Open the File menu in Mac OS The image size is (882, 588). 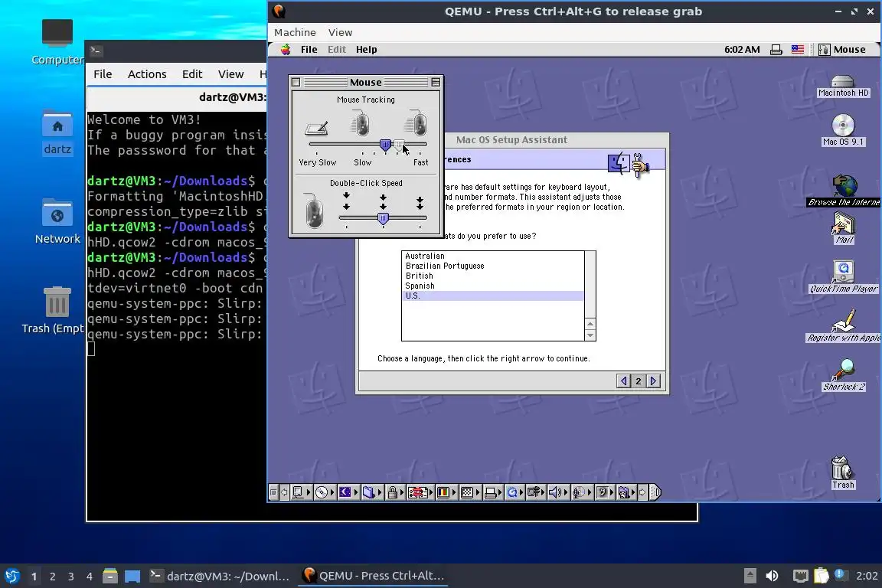(309, 50)
